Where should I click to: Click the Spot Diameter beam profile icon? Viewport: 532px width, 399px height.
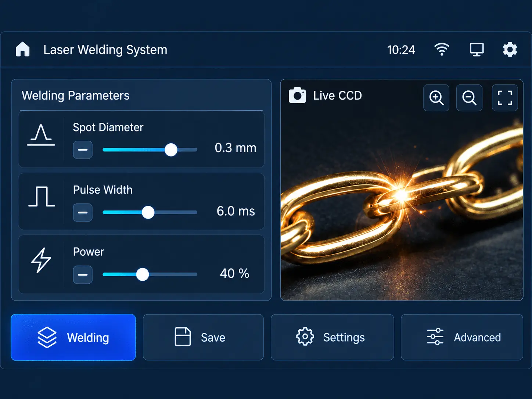[x=41, y=135]
